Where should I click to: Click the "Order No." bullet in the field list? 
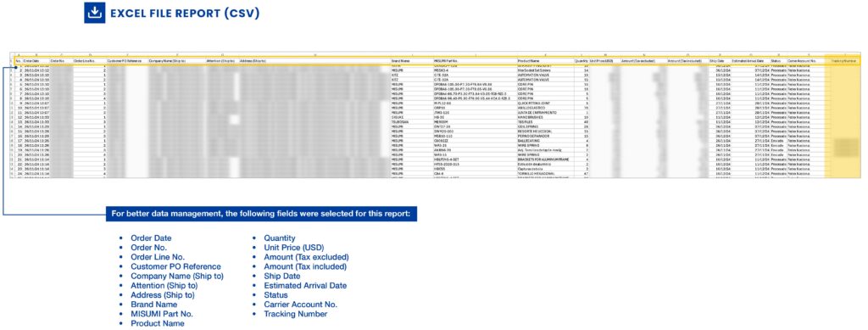(148, 248)
